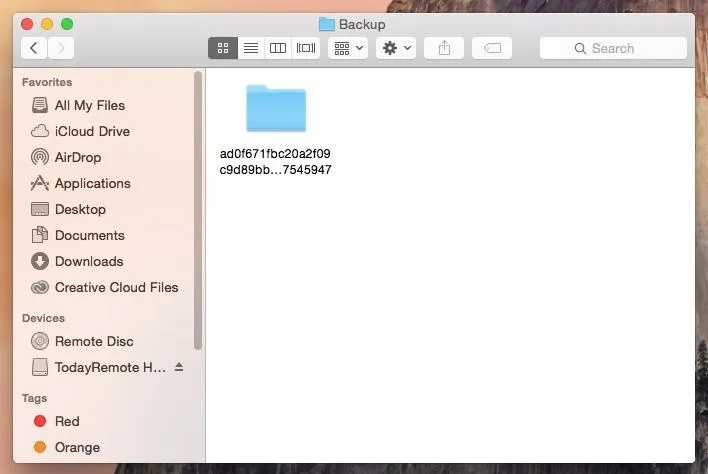This screenshot has width=708, height=474.
Task: Click the Share toolbar button
Action: tap(444, 48)
